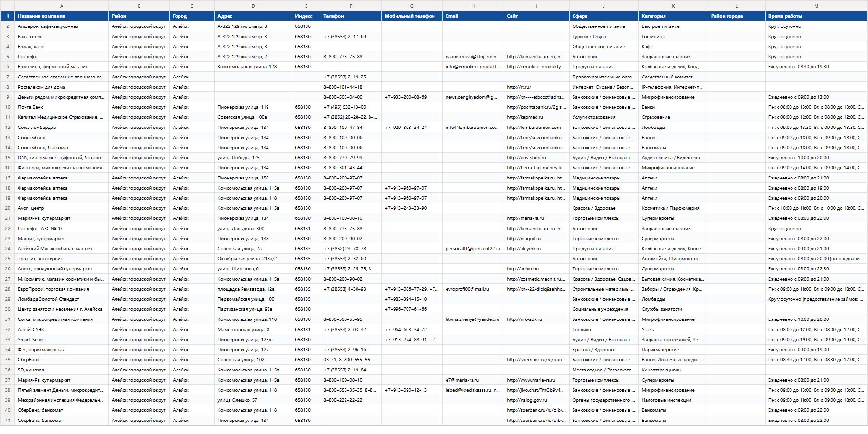
Task: Select column A header letter
Action: click(x=62, y=6)
